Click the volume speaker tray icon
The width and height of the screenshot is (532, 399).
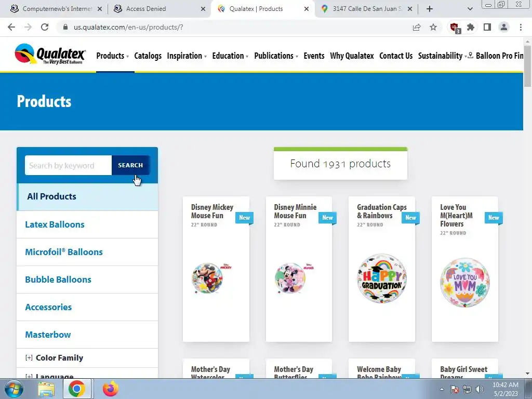[480, 389]
